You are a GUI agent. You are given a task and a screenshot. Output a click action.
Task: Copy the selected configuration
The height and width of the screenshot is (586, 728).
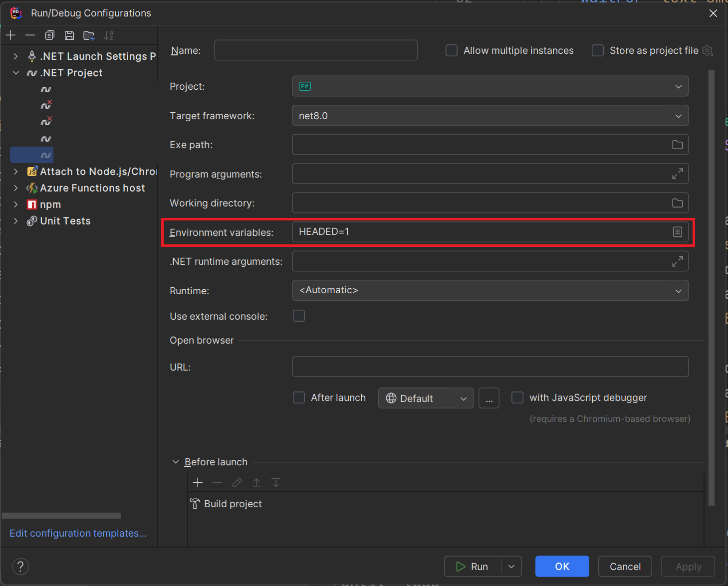point(49,35)
